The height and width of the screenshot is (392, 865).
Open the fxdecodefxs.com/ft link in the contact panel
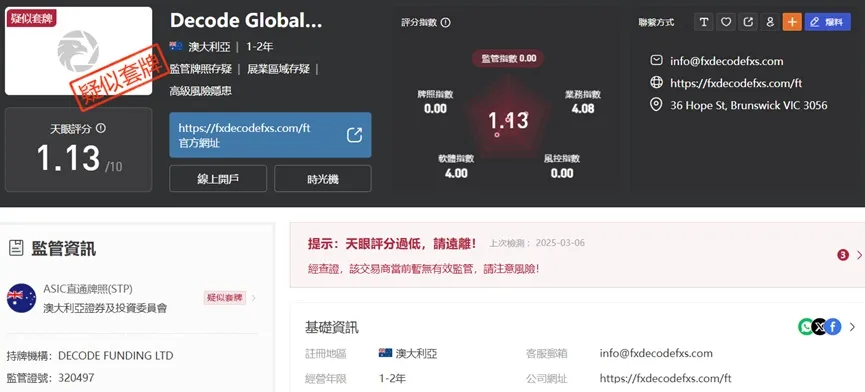(x=736, y=83)
